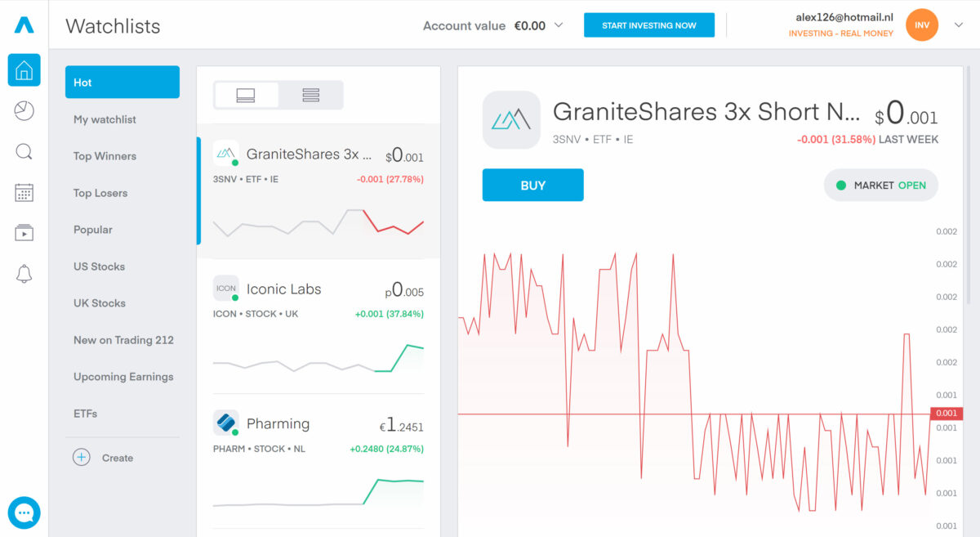980x537 pixels.
Task: Select the GraniteShares 3x watchlist card
Action: (318, 191)
